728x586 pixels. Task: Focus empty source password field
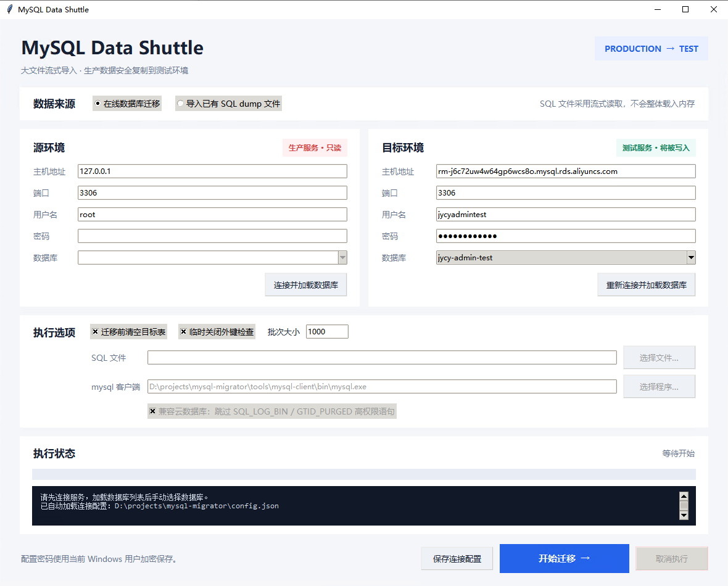(212, 236)
